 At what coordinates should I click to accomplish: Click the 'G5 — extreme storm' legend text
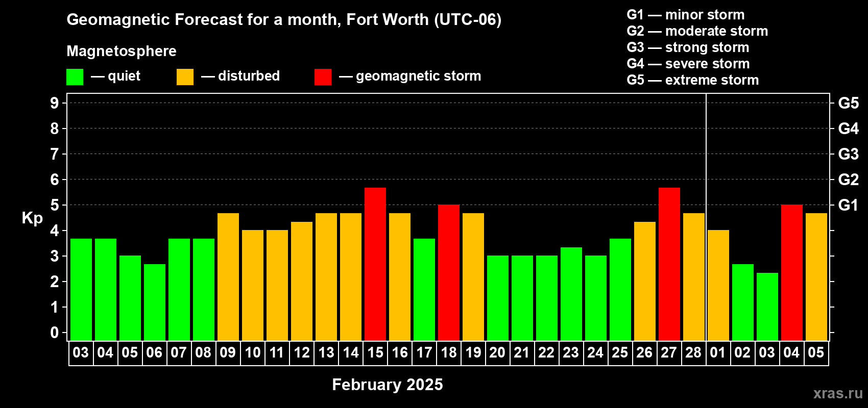[x=692, y=80]
